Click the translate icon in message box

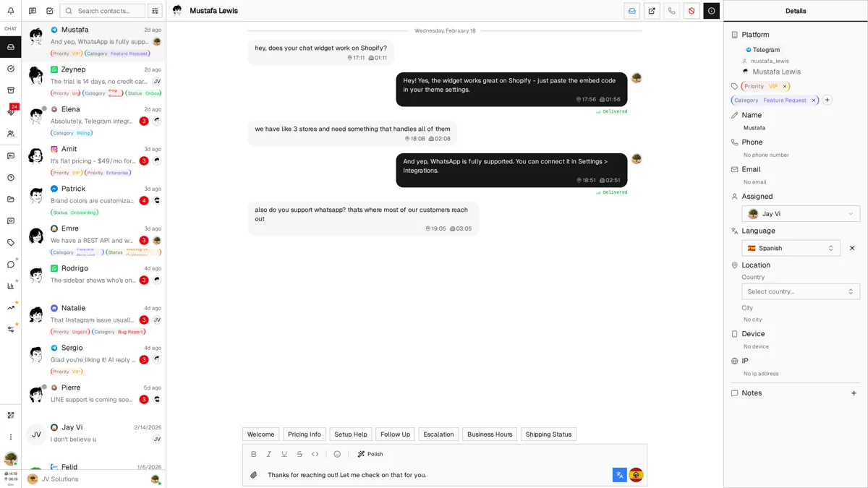point(619,475)
